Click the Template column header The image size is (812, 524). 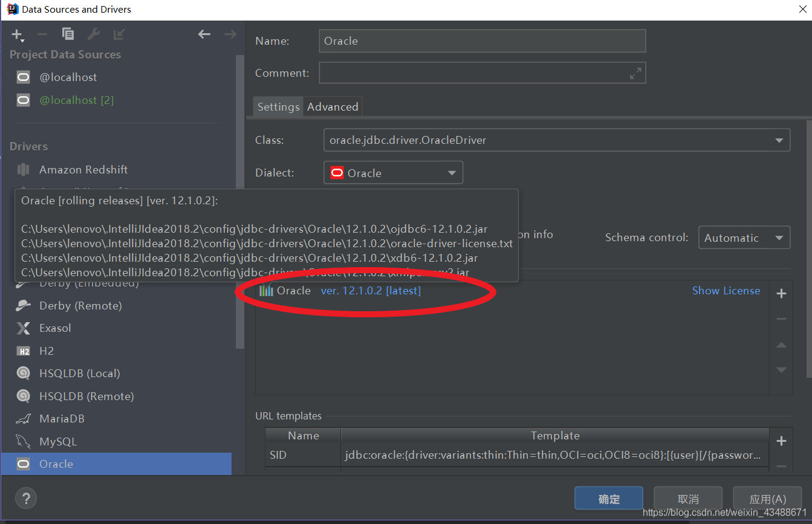555,436
